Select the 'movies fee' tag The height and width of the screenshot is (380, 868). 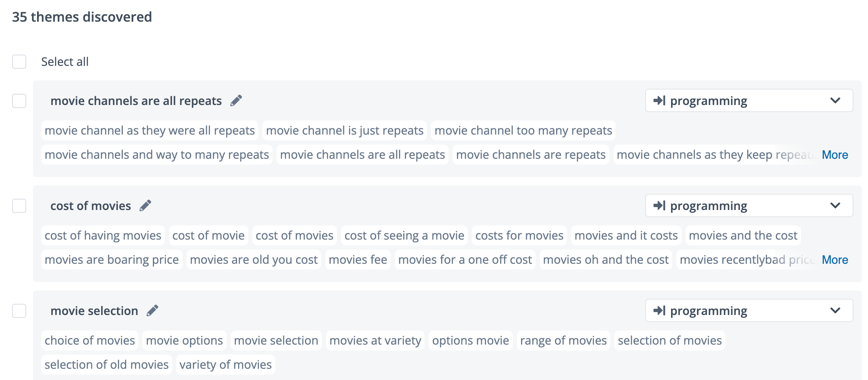click(x=357, y=259)
